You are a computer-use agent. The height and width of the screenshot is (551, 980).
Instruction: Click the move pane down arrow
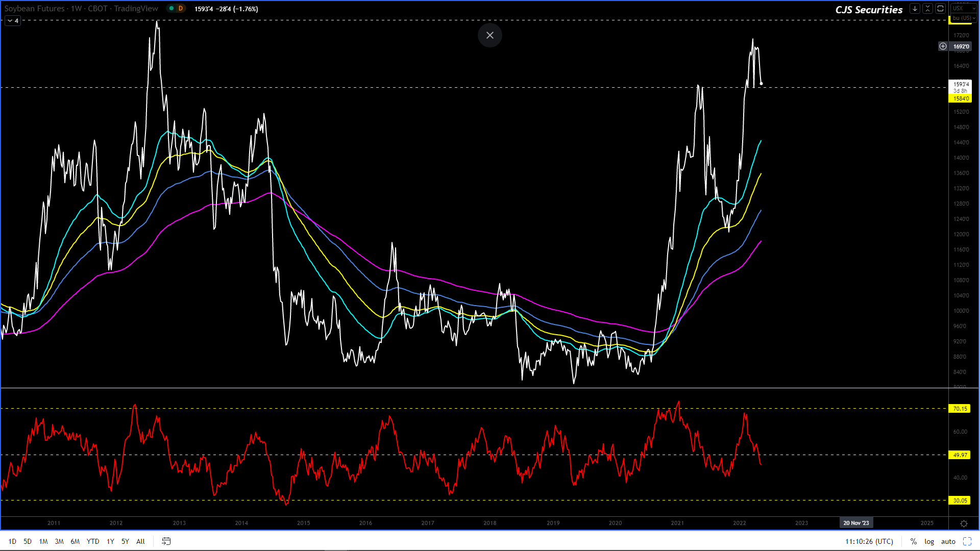915,9
